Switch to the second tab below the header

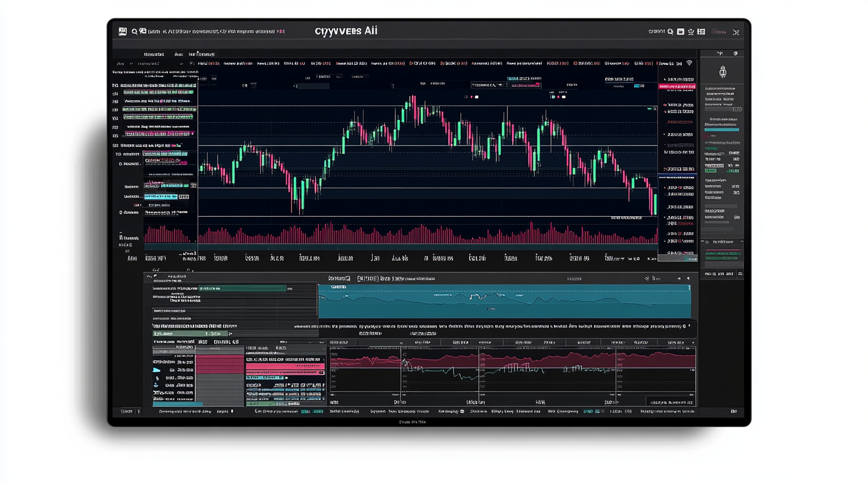tap(178, 54)
